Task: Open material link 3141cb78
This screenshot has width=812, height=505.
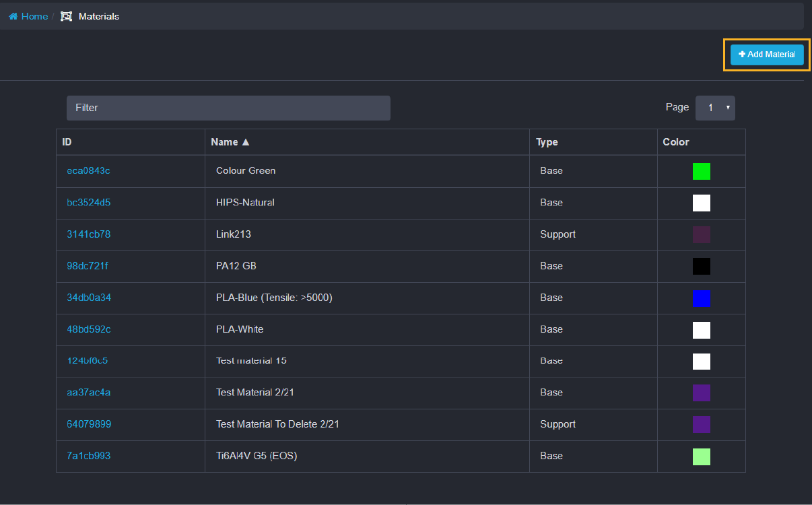Action: click(x=88, y=234)
